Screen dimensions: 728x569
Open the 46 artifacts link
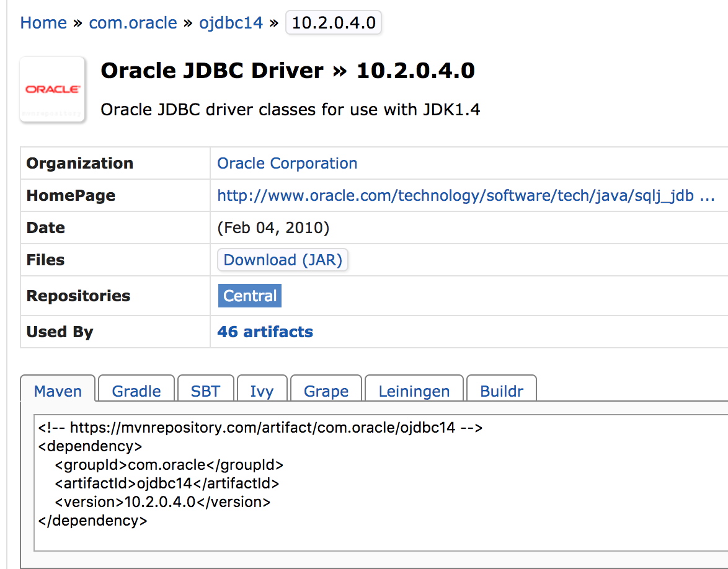click(265, 332)
